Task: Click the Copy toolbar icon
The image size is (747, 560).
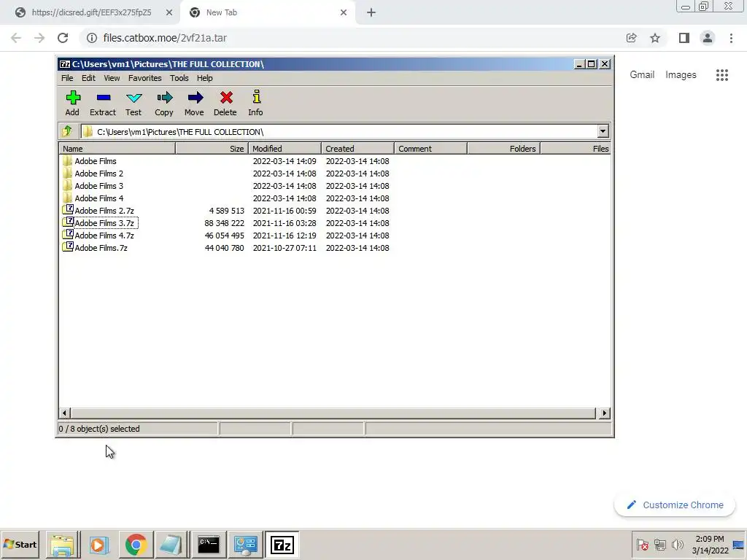Action: tap(164, 103)
